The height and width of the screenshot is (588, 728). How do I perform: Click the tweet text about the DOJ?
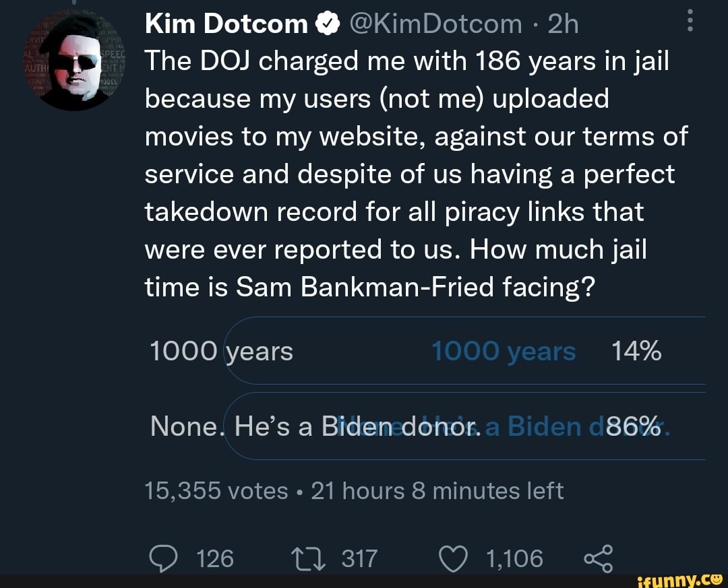(x=404, y=175)
